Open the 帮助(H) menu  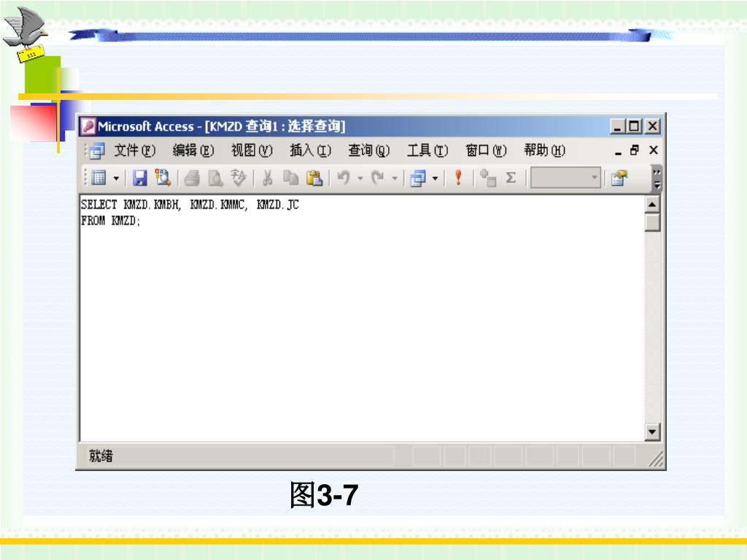pos(545,150)
